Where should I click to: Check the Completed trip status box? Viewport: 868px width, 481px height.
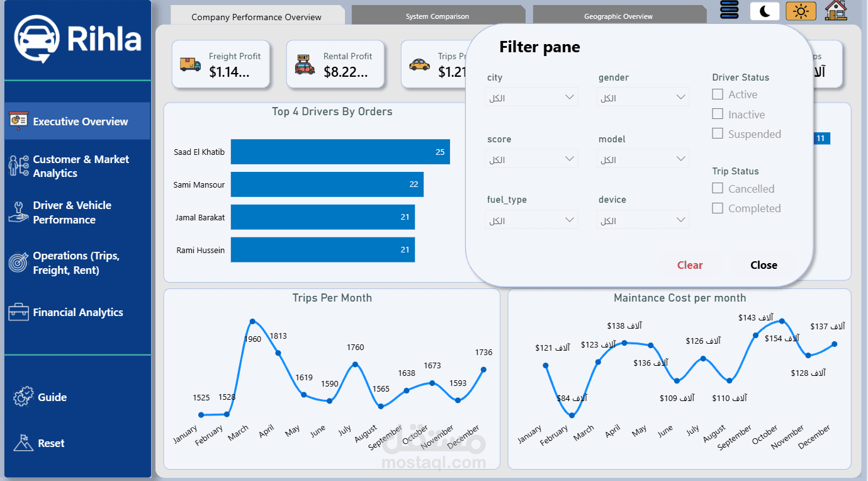click(x=718, y=208)
